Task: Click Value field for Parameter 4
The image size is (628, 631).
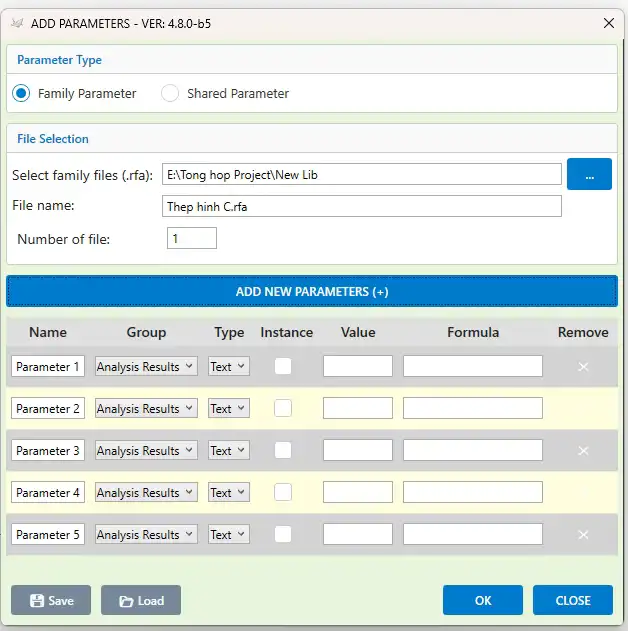Action: pos(358,492)
